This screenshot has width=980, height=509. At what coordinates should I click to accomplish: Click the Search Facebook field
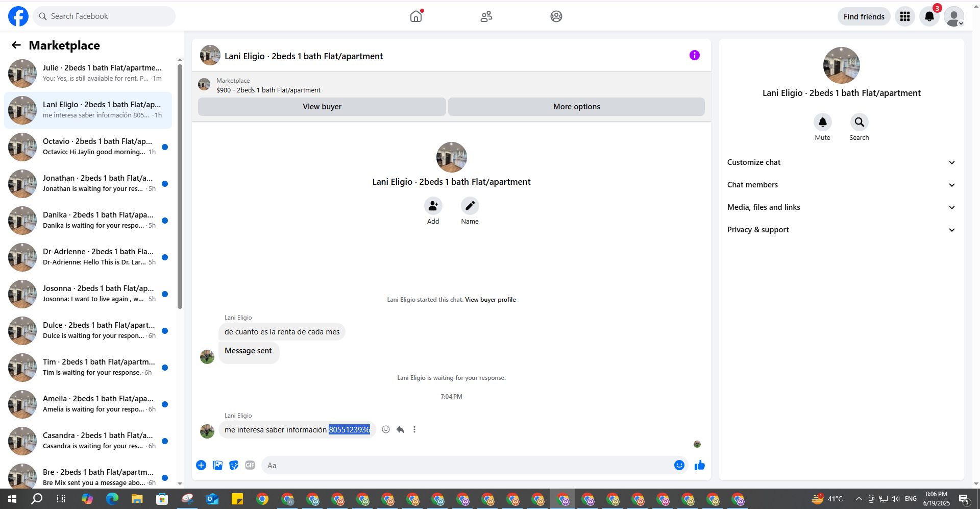[x=104, y=16]
